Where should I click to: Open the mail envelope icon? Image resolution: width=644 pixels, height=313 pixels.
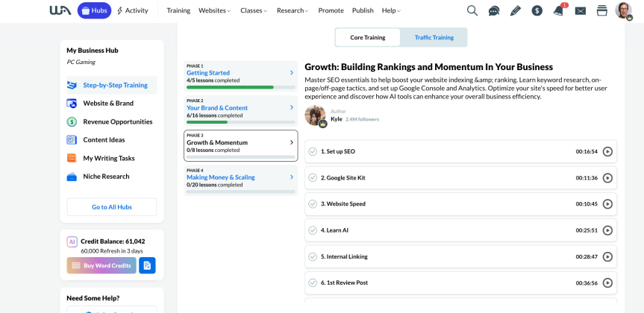(581, 11)
